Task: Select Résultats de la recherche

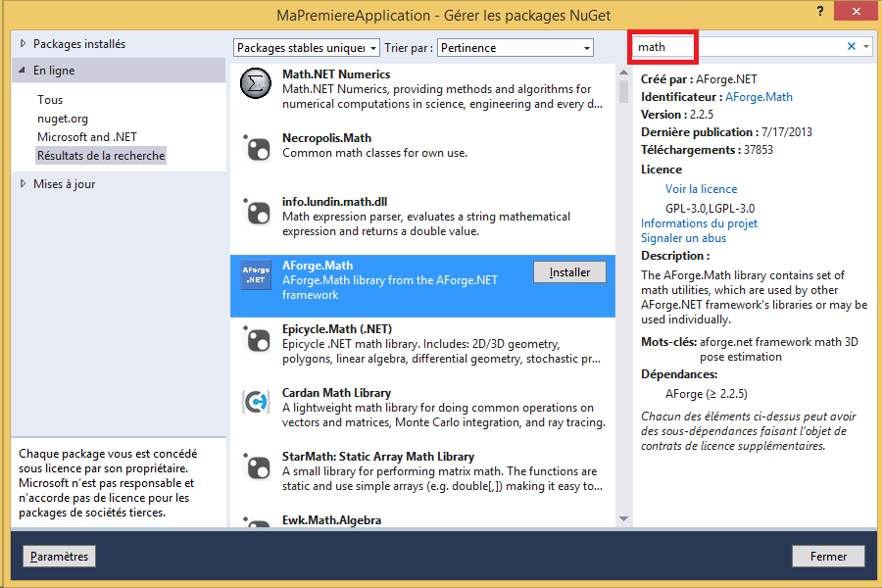Action: click(101, 156)
